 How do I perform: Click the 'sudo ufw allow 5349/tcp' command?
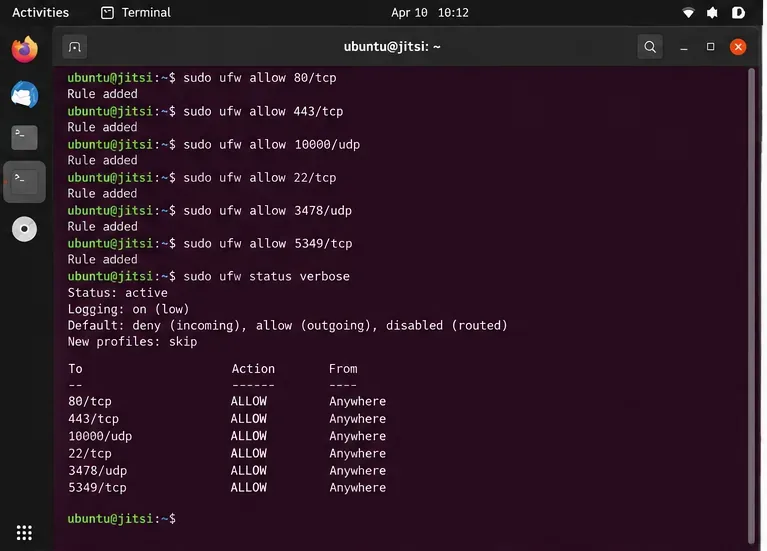(268, 244)
